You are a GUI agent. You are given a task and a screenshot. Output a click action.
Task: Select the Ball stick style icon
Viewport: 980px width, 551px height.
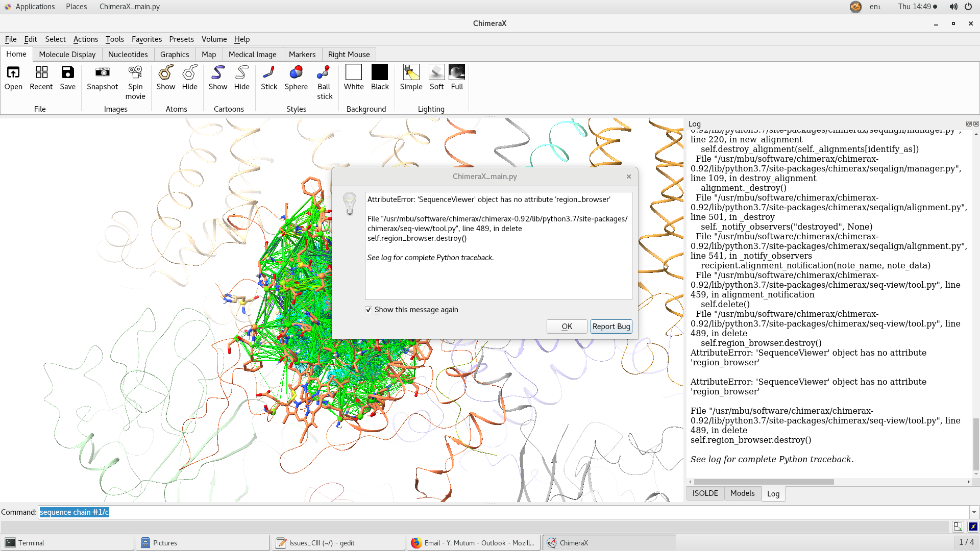(x=324, y=72)
